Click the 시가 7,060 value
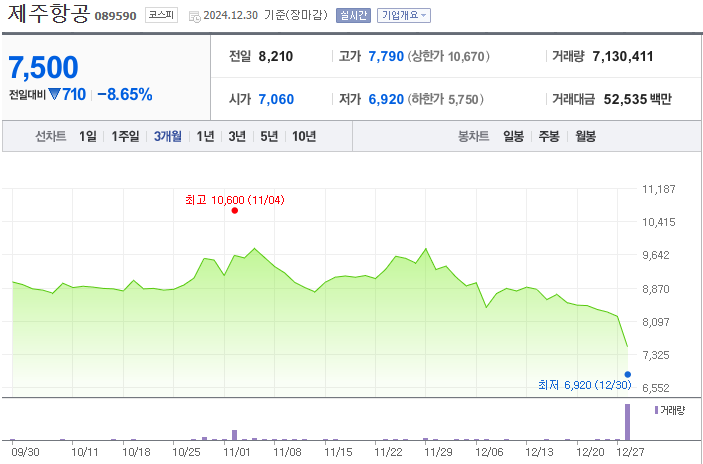 [276, 99]
